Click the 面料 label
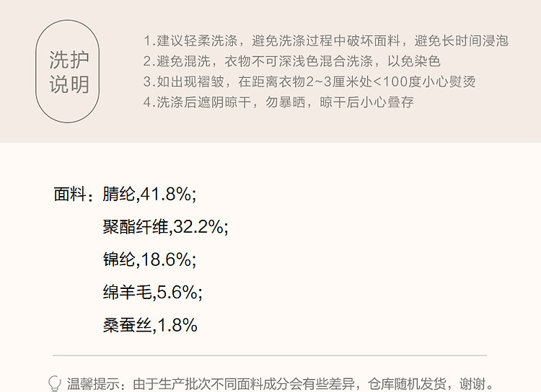 70,194
